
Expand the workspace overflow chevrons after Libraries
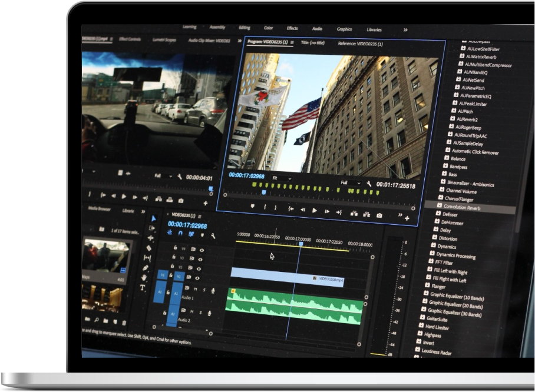click(x=405, y=29)
